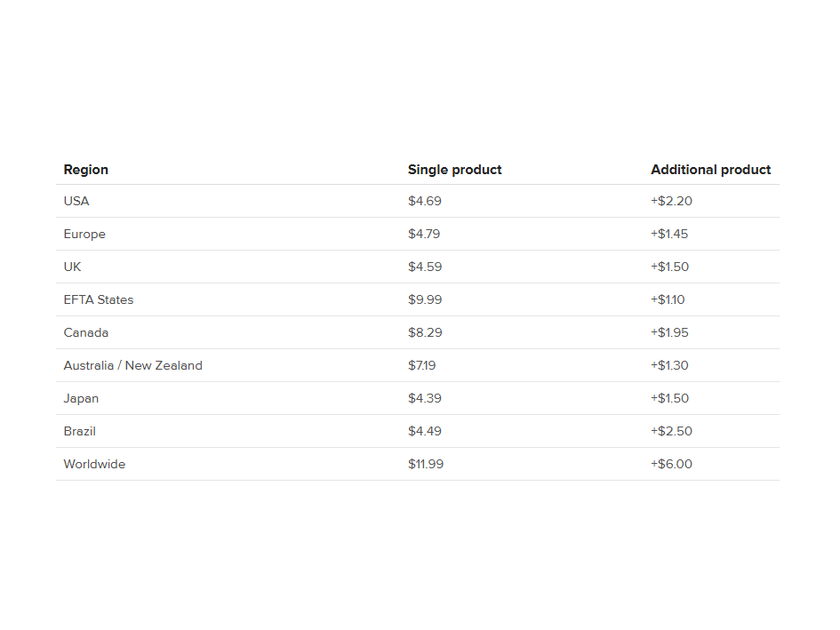
Task: Select Australia / New Zealand row label
Action: point(132,365)
